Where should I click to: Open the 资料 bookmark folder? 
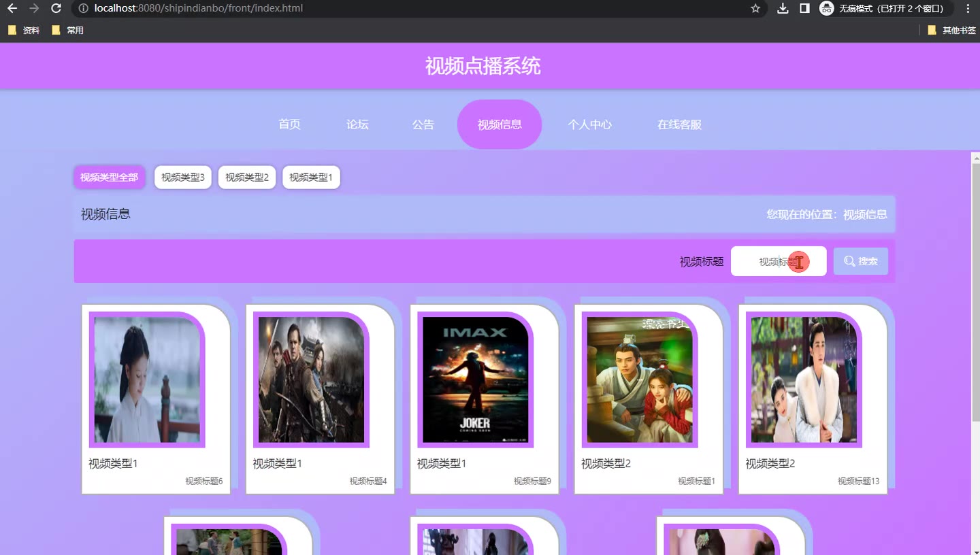(x=24, y=30)
